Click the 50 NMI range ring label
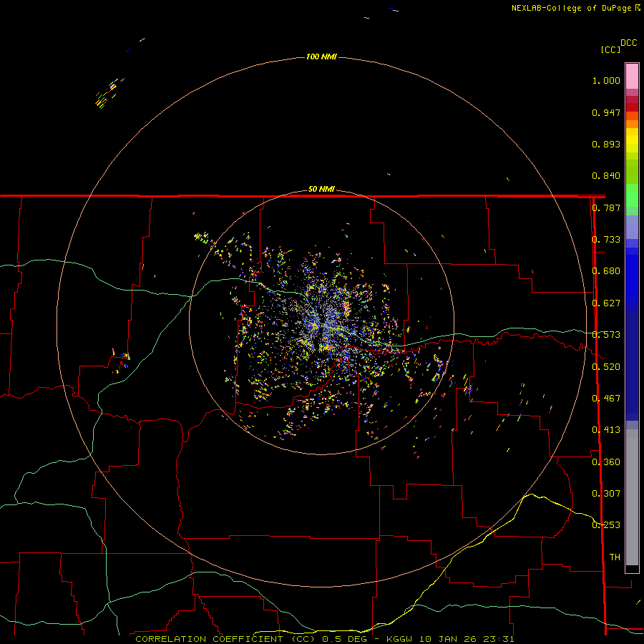This screenshot has height=644, width=644. point(321,189)
